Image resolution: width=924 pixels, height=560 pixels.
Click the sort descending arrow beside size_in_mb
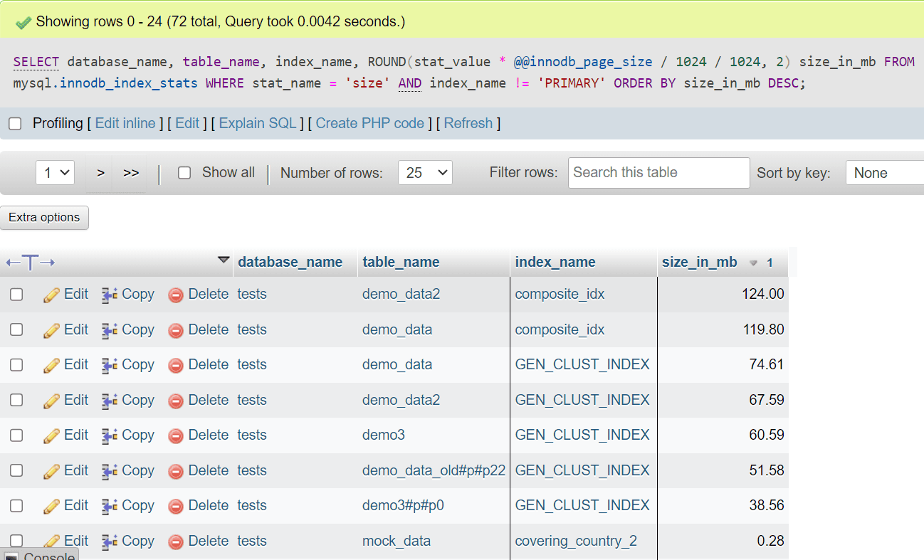(x=754, y=263)
